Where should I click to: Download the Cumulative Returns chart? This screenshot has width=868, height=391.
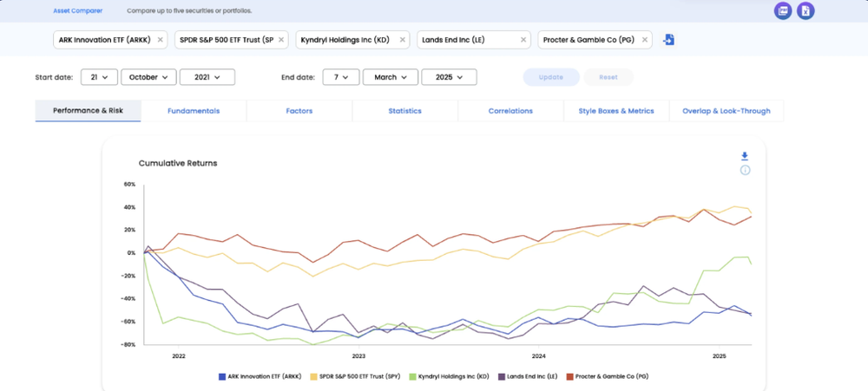click(x=745, y=157)
